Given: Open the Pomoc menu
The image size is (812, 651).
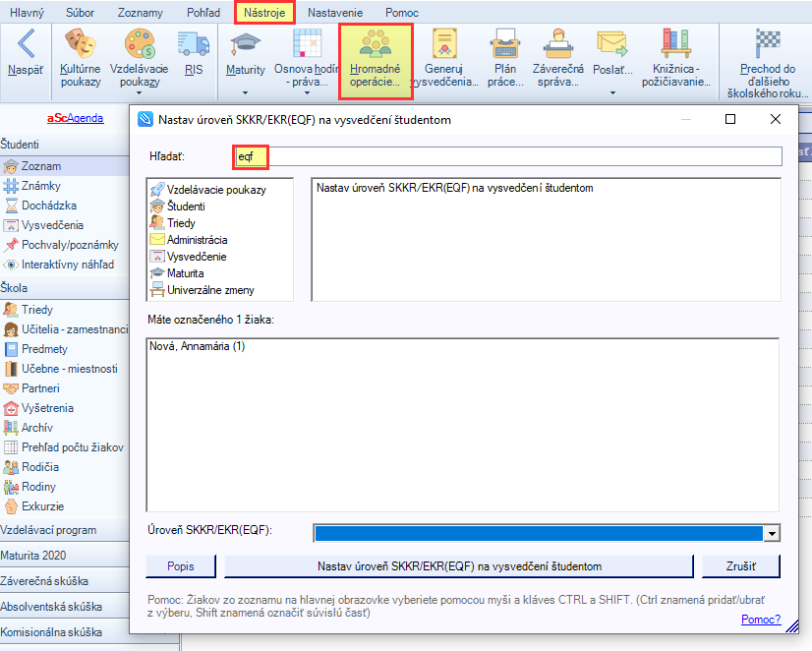Looking at the screenshot, I should click(402, 13).
